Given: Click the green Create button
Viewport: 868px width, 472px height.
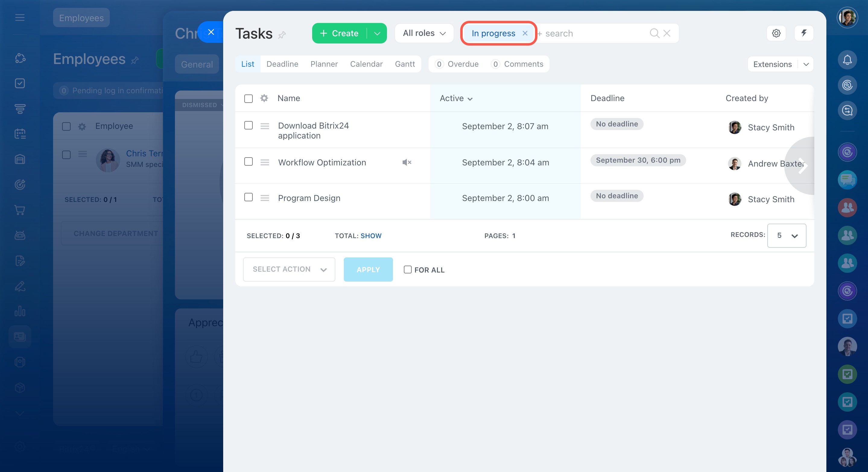Looking at the screenshot, I should [x=340, y=33].
